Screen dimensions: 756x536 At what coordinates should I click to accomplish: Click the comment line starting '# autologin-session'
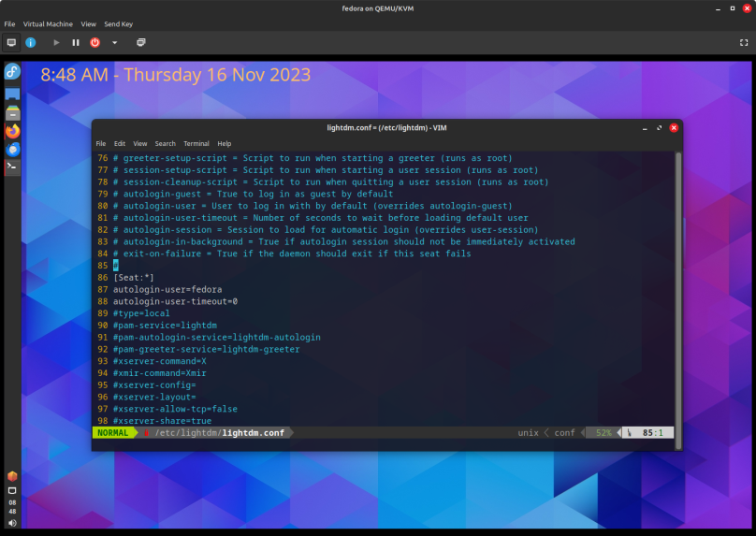326,230
